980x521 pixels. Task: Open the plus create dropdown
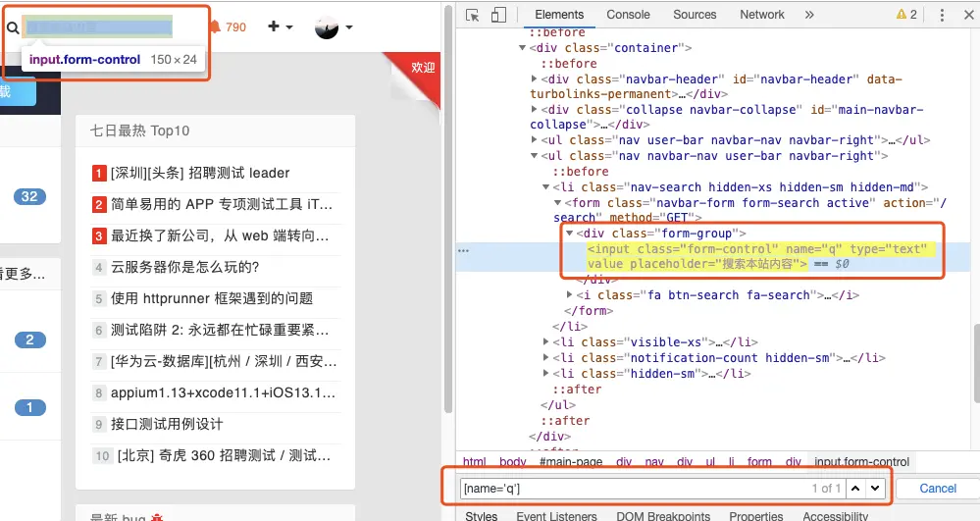point(280,26)
